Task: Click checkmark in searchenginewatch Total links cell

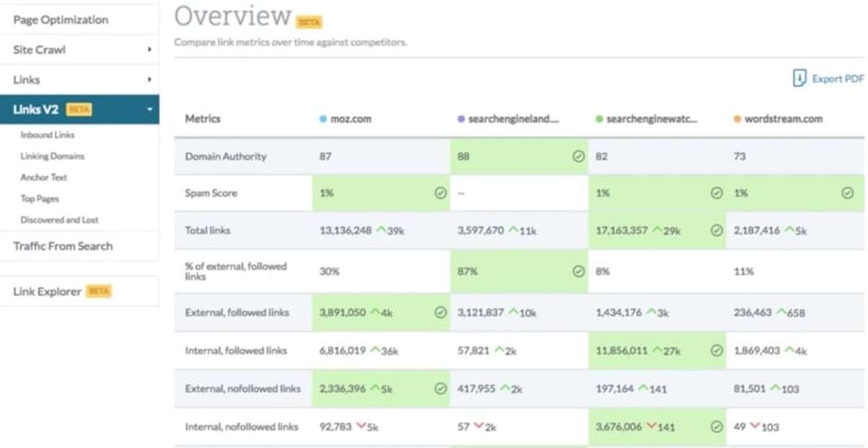Action: click(x=716, y=231)
